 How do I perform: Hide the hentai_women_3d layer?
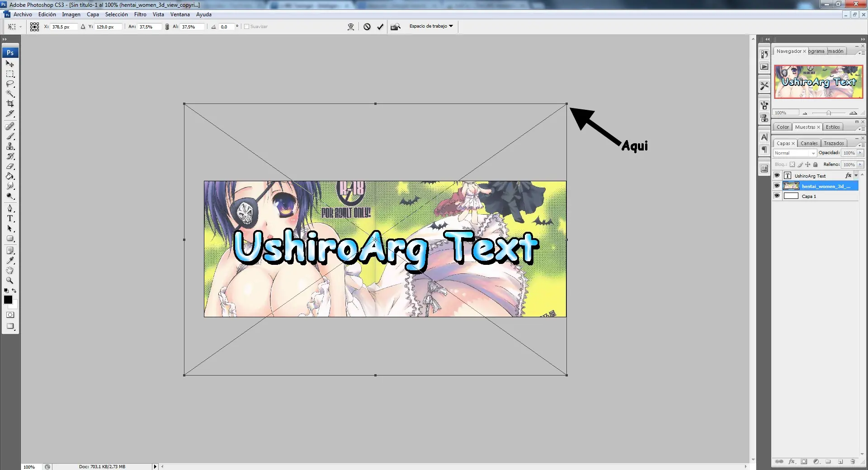coord(777,186)
